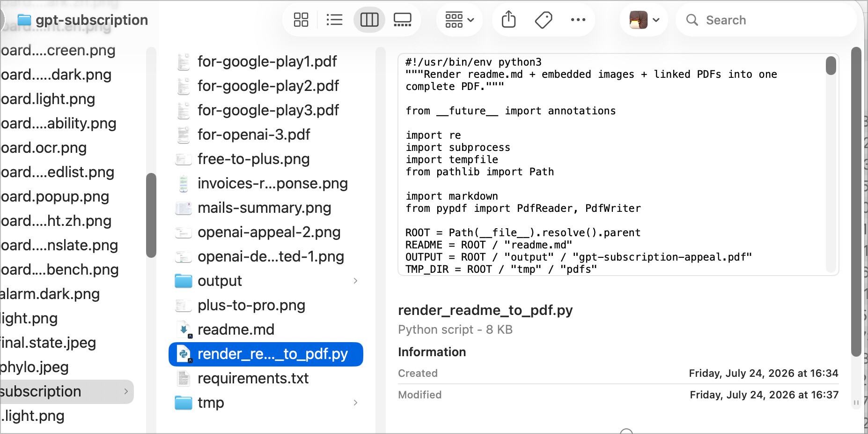Click the Share icon
Image resolution: width=868 pixels, height=434 pixels.
click(508, 20)
